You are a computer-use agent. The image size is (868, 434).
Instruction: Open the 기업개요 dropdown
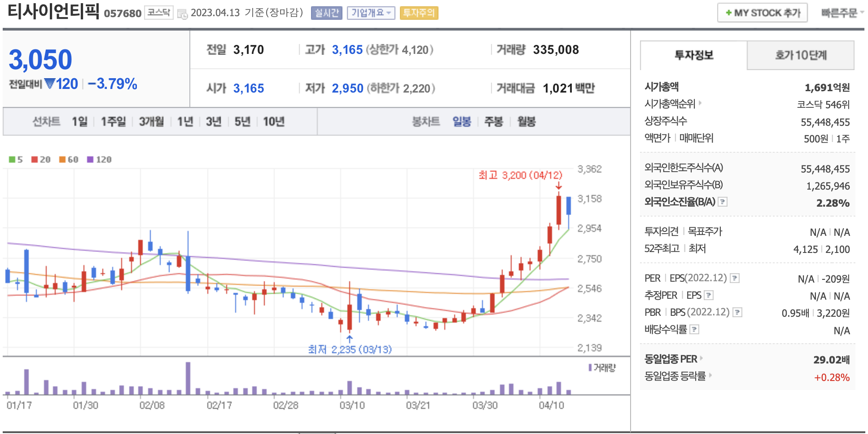[371, 13]
